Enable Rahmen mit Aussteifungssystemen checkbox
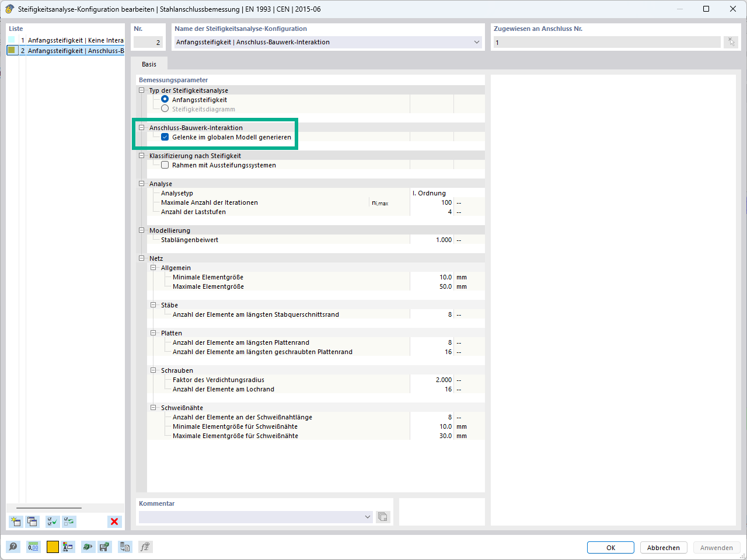This screenshot has height=560, width=747. [x=165, y=165]
